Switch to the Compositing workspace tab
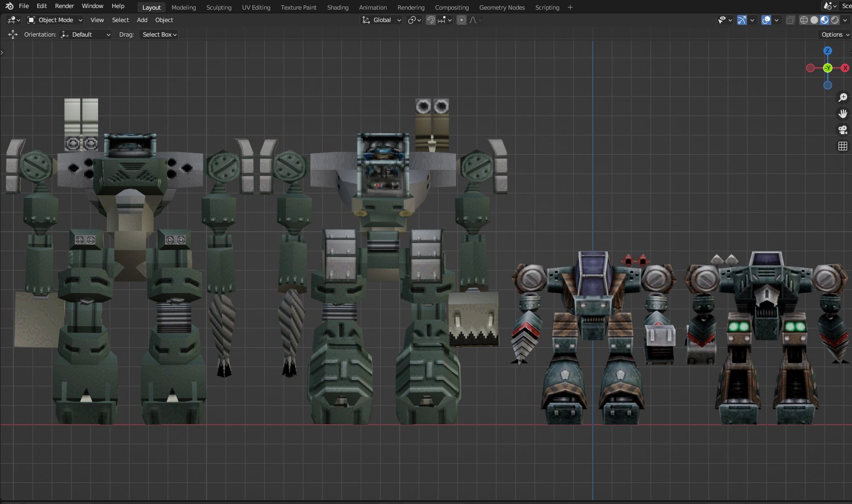852x504 pixels. (x=452, y=8)
